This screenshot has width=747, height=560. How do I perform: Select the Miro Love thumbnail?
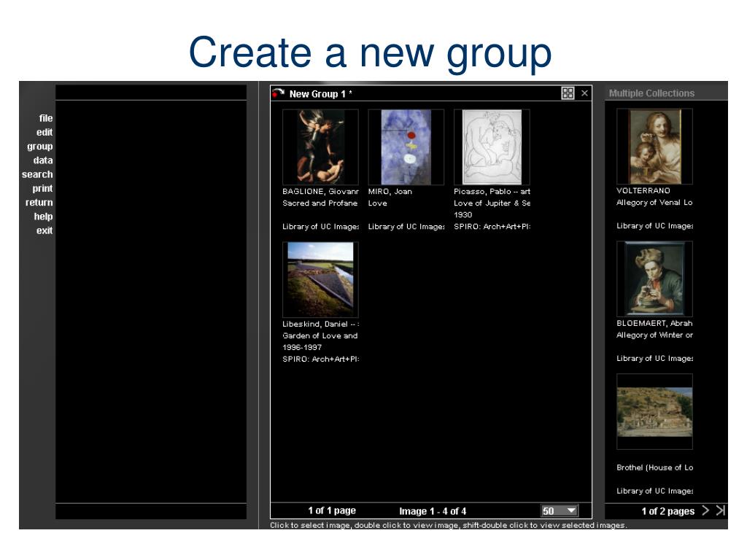pyautogui.click(x=406, y=147)
